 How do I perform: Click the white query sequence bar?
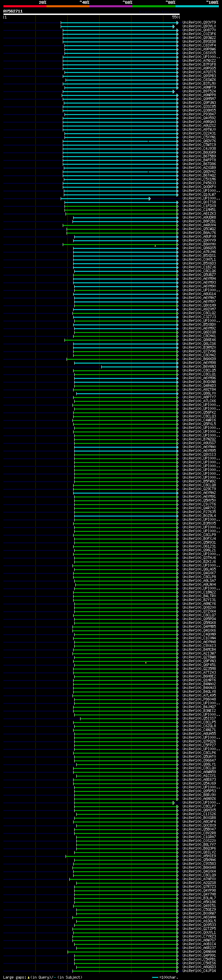92,14
